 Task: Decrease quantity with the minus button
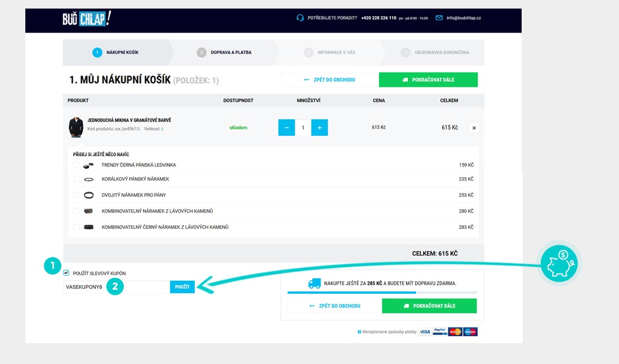(286, 128)
